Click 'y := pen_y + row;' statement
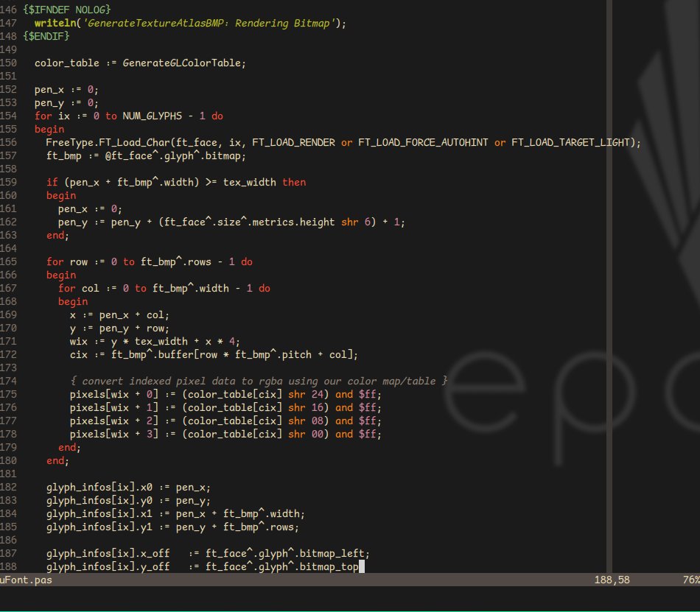Image resolution: width=700 pixels, height=612 pixels. coord(119,328)
